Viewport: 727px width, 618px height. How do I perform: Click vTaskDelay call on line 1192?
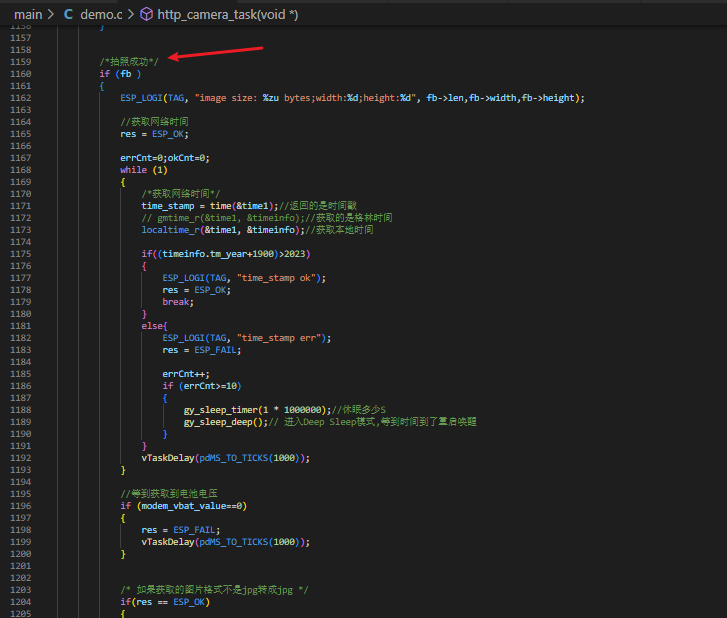[226, 458]
